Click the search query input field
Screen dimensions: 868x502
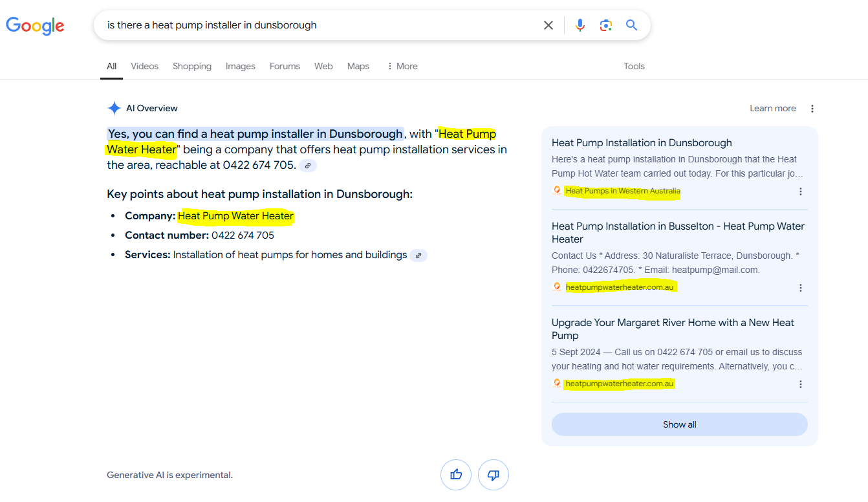320,25
